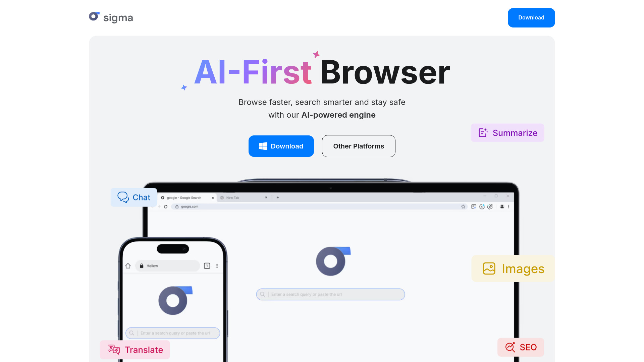Click the Summarize icon
Viewport: 644px width, 362px height.
tap(483, 133)
